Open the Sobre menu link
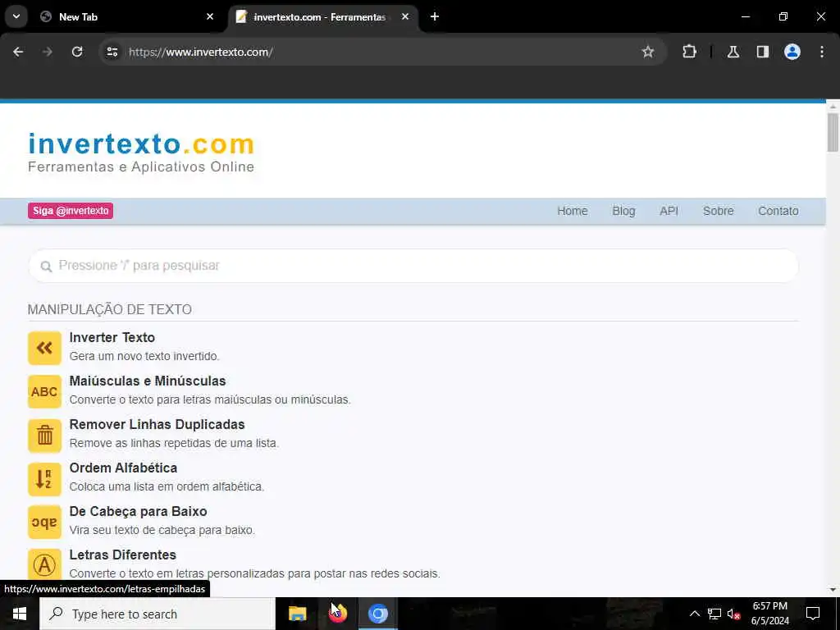Viewport: 840px width, 630px height. pyautogui.click(x=718, y=211)
